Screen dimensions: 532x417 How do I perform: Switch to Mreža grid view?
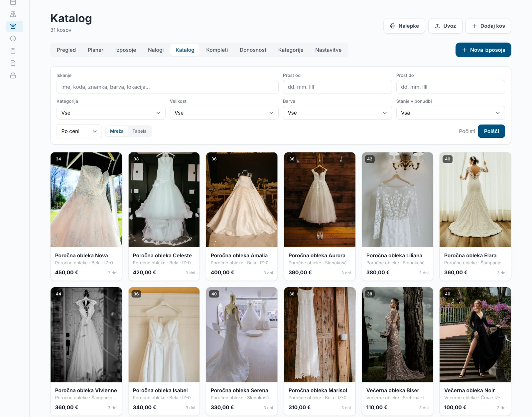117,131
